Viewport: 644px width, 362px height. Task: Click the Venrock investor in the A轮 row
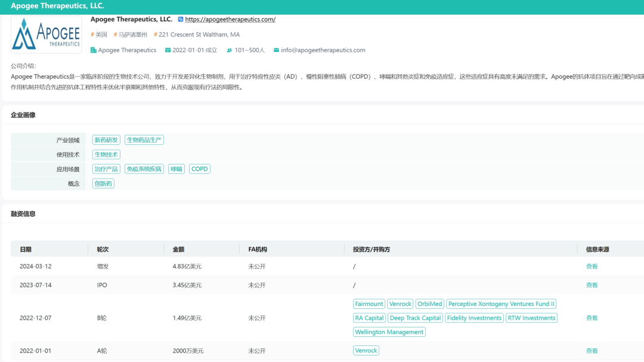pyautogui.click(x=366, y=351)
